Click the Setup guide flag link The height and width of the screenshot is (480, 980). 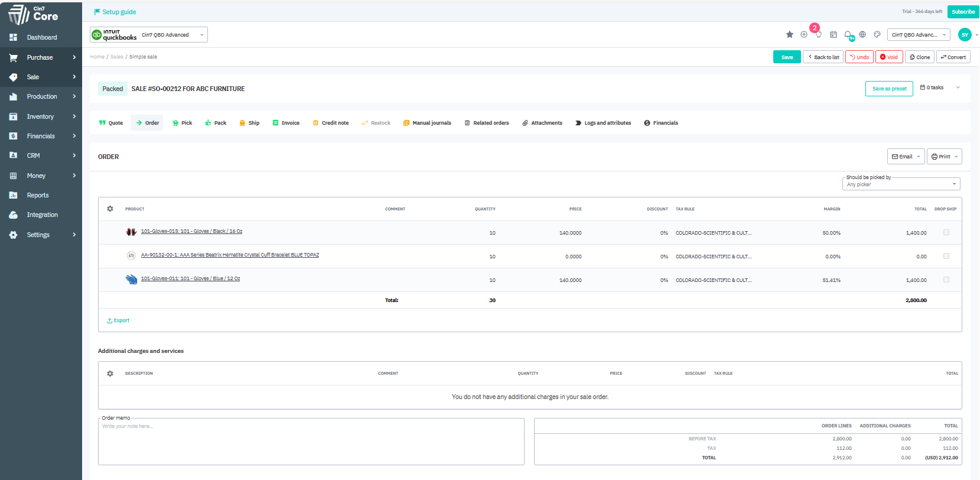115,12
